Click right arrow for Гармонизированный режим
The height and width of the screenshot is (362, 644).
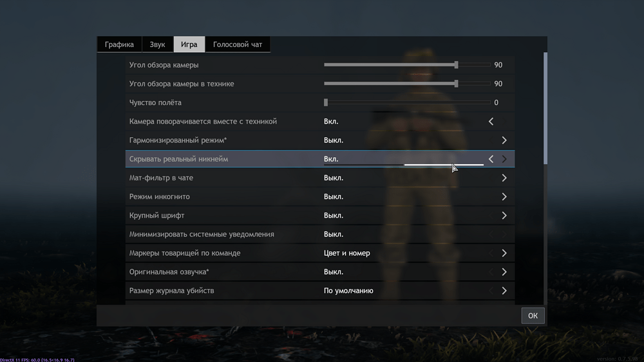point(504,140)
